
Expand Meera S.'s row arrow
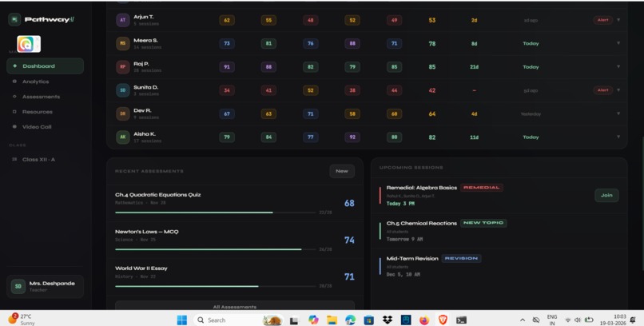click(x=618, y=43)
